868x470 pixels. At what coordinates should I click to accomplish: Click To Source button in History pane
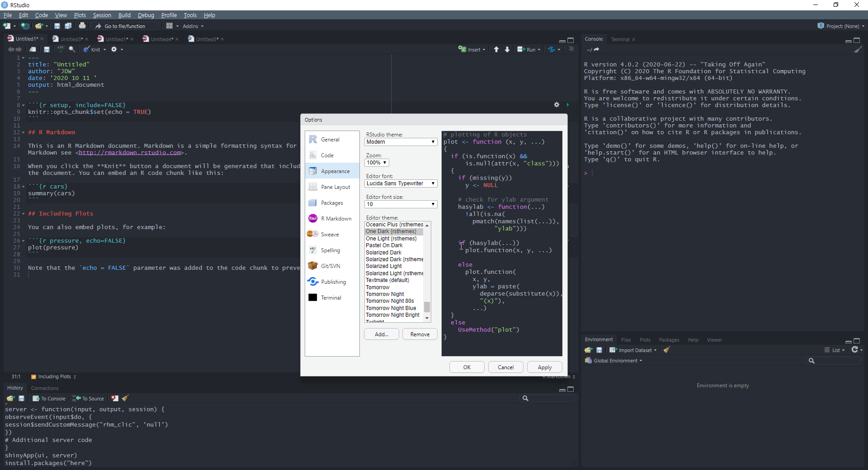click(89, 398)
